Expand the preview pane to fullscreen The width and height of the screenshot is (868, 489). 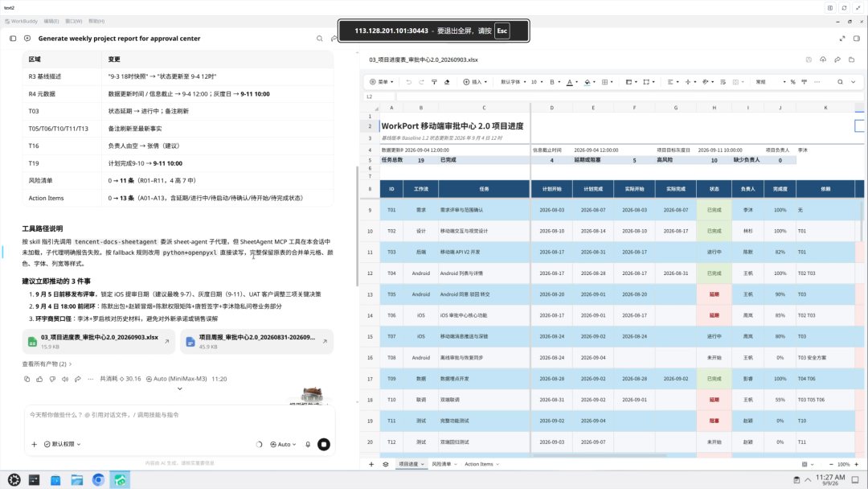point(842,39)
